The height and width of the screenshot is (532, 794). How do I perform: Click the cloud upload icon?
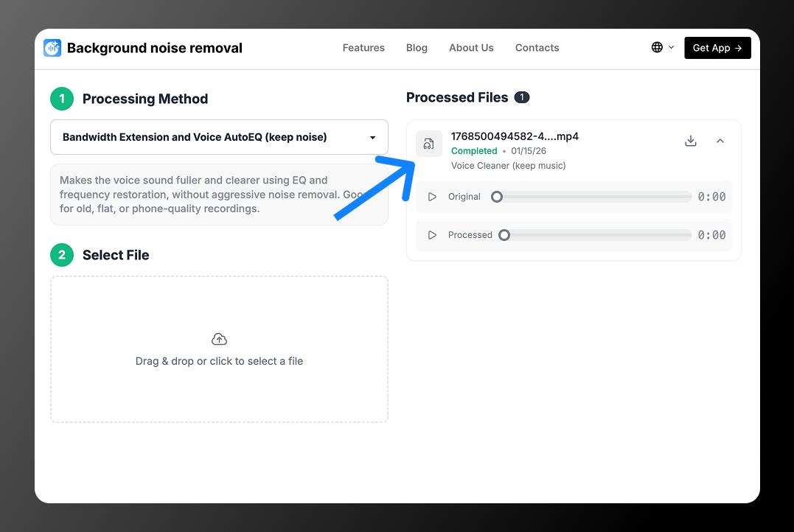219,339
